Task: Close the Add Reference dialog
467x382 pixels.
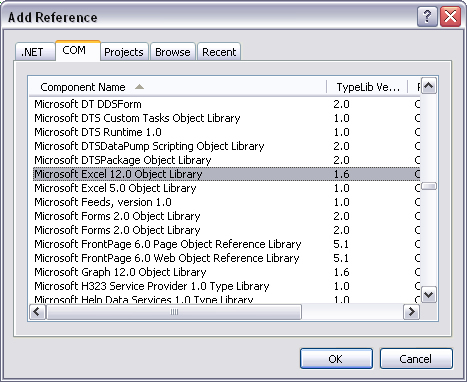Action: pyautogui.click(x=450, y=16)
